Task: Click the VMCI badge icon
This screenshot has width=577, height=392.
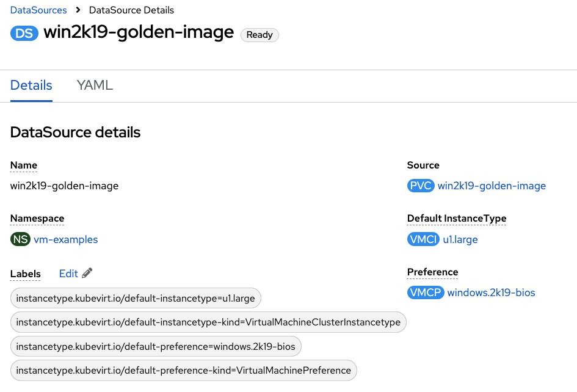Action: (x=423, y=239)
